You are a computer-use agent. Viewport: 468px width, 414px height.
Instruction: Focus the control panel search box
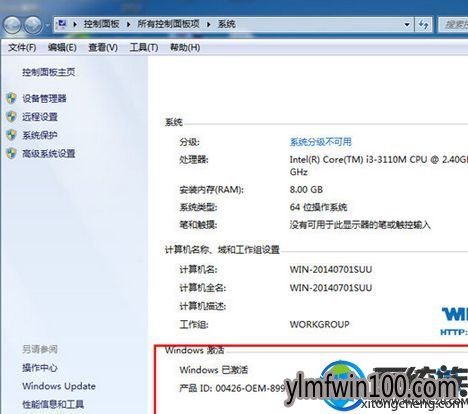[453, 25]
